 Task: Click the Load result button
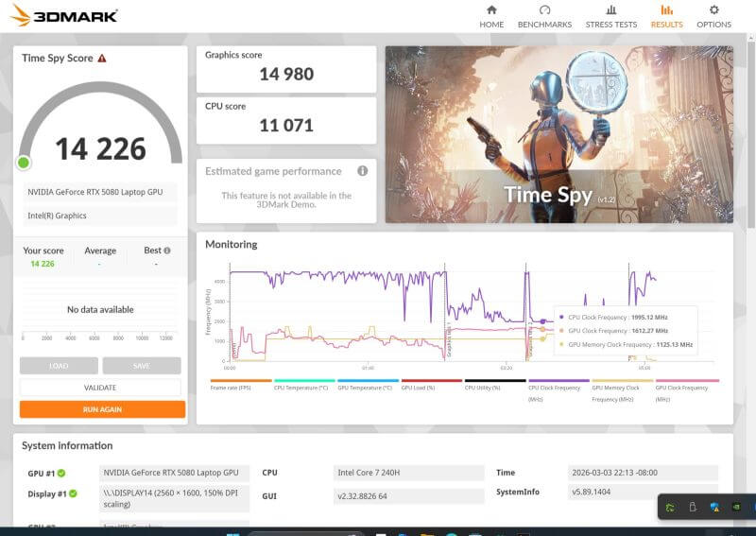click(59, 366)
